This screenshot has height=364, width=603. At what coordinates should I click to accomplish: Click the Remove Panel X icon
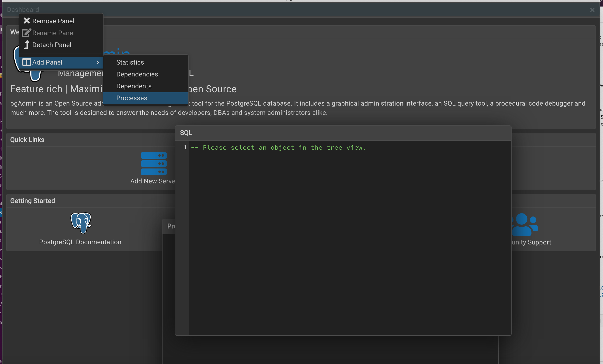pos(26,21)
